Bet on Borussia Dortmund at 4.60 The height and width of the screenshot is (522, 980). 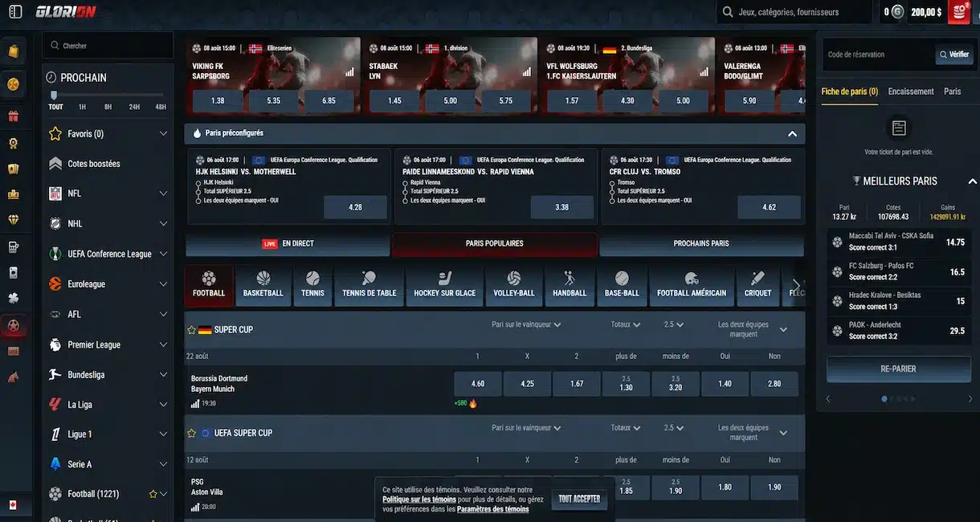[477, 384]
